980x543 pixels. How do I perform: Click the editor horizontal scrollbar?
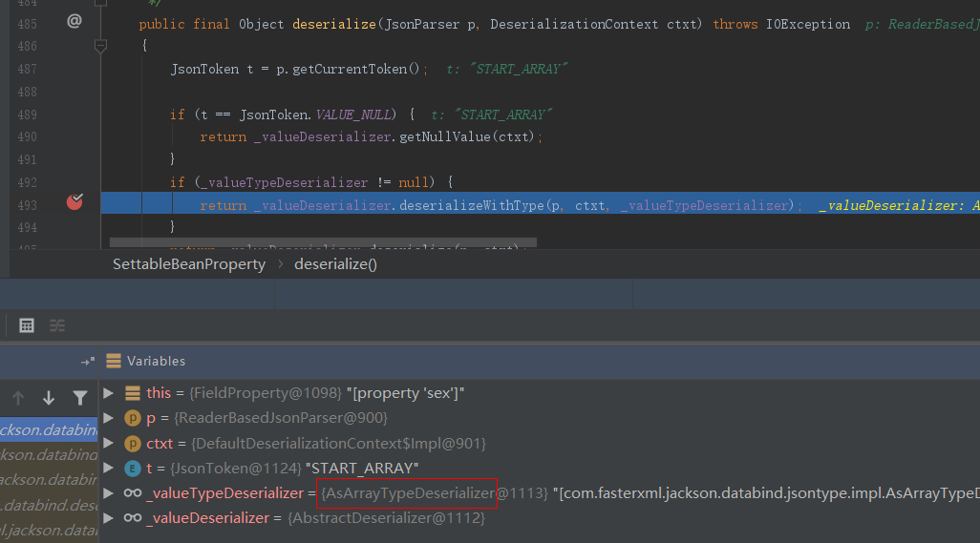(323, 243)
